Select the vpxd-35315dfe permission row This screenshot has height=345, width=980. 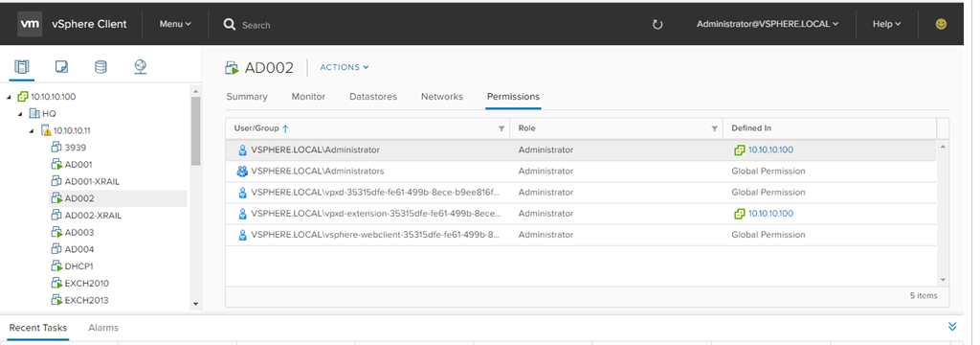(581, 193)
